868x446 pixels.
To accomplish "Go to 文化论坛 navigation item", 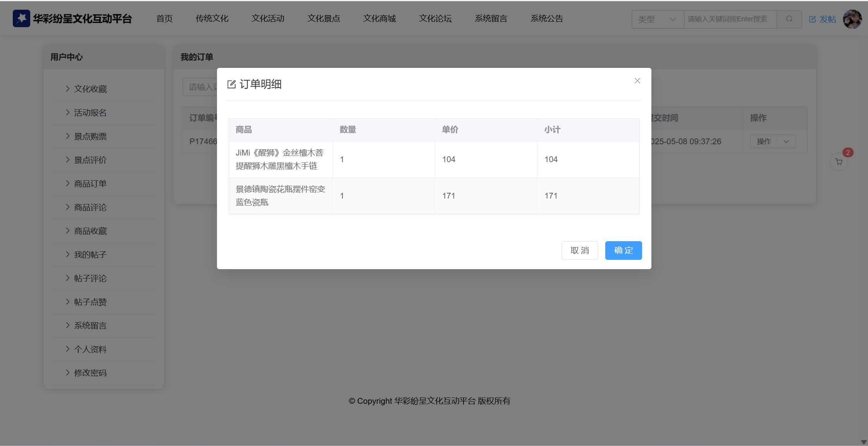I will click(x=435, y=19).
